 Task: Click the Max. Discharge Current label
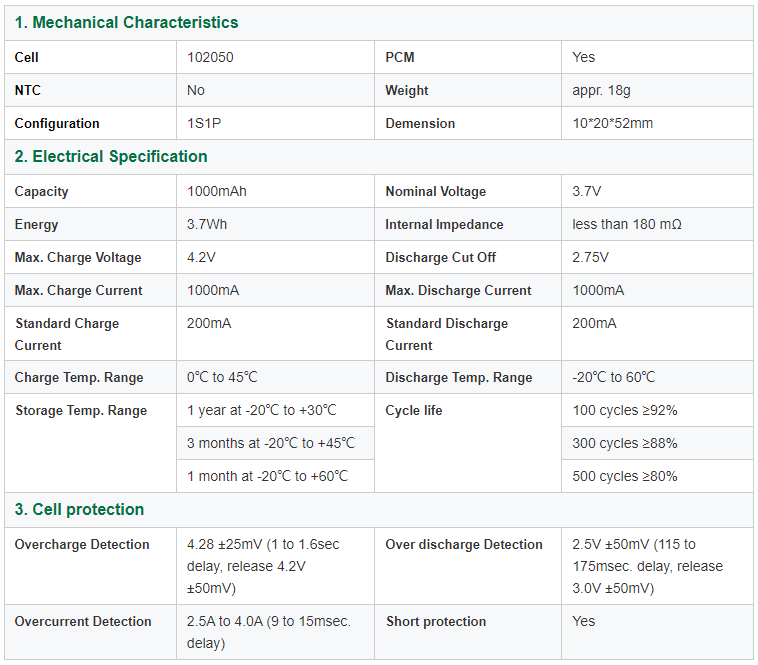(x=458, y=290)
